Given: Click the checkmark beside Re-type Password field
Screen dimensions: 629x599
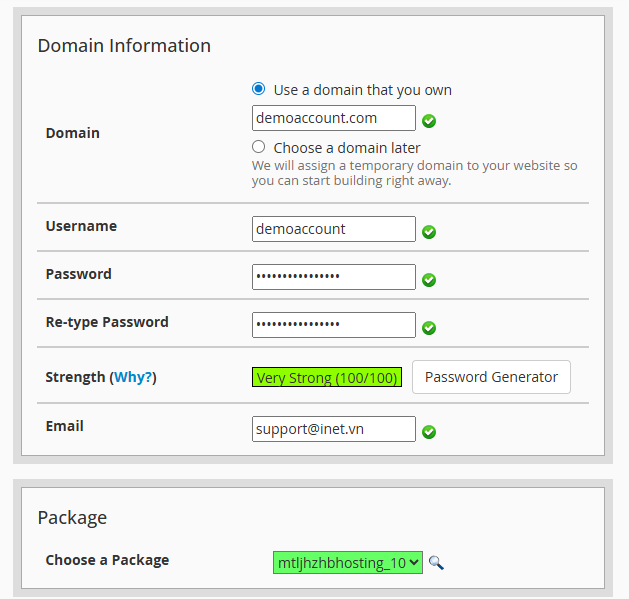Looking at the screenshot, I should [429, 328].
